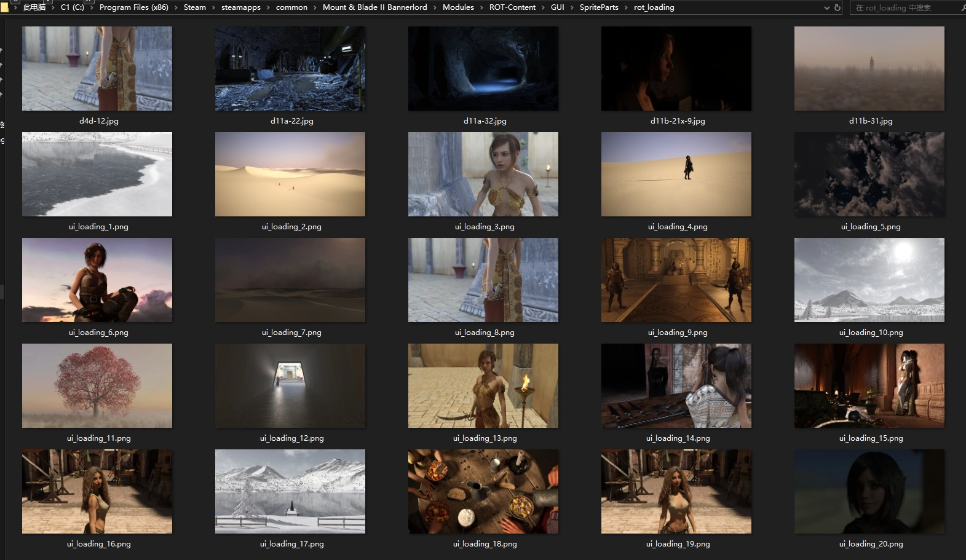The width and height of the screenshot is (966, 560).
Task: Select the ui_loading_11.png red tree thumbnail
Action: pos(97,385)
